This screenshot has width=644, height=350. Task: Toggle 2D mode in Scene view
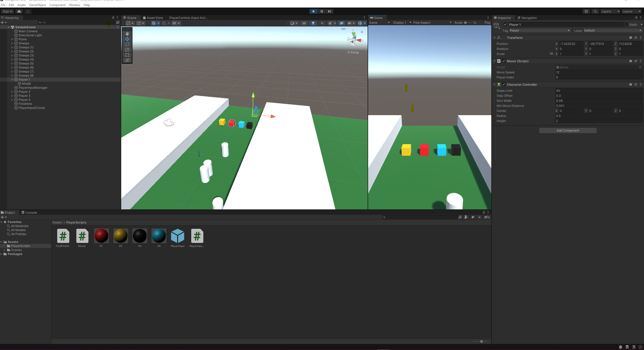coord(304,23)
